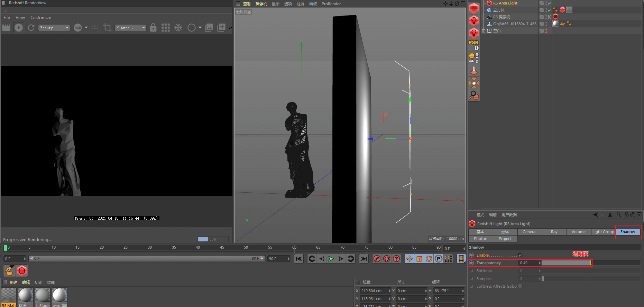This screenshot has height=307, width=644.
Task: Go to end of timeline
Action: click(x=364, y=259)
